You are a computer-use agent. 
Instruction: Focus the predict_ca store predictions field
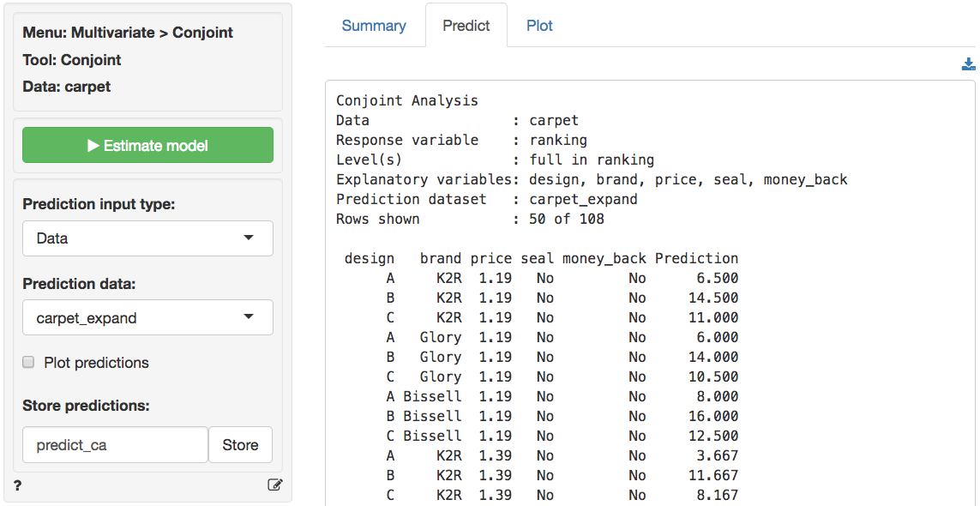[115, 445]
